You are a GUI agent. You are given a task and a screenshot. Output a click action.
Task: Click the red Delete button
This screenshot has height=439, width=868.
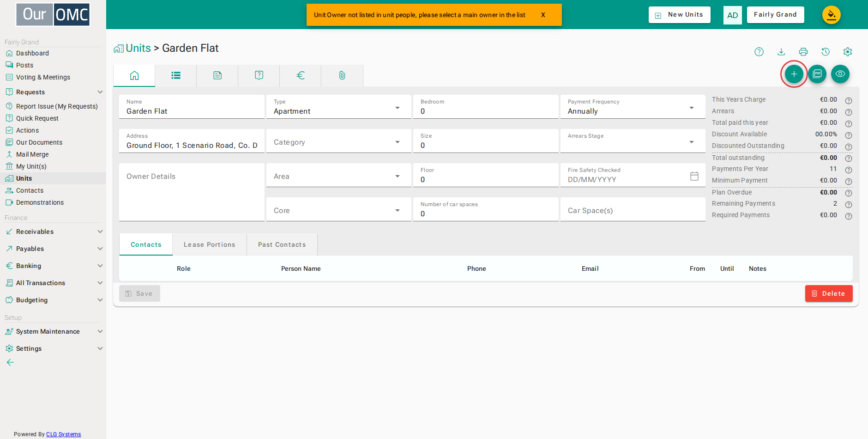(829, 293)
